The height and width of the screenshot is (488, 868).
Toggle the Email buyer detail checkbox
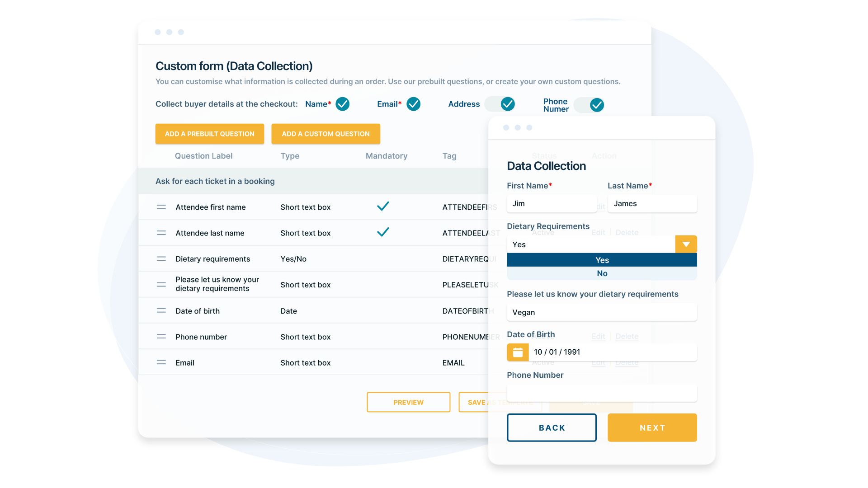413,104
